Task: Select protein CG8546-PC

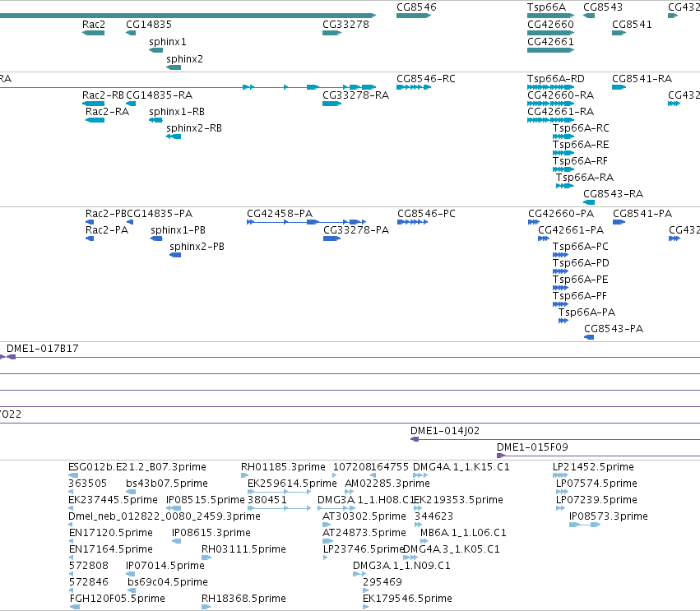Action: tap(412, 222)
